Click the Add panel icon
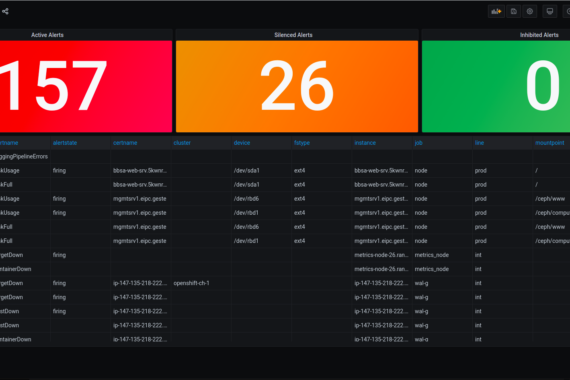 [x=496, y=11]
